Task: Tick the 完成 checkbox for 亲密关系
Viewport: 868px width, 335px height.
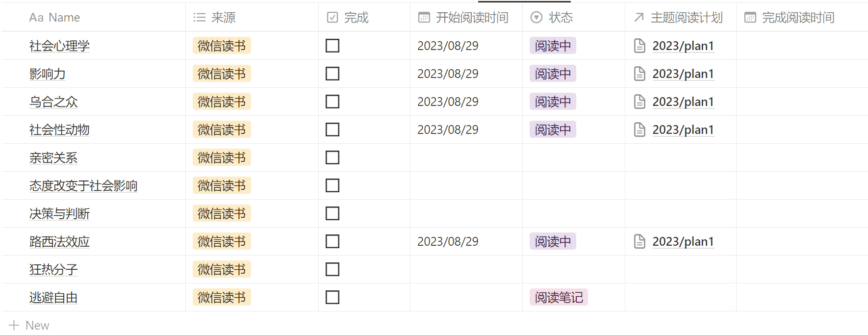Action: point(332,157)
